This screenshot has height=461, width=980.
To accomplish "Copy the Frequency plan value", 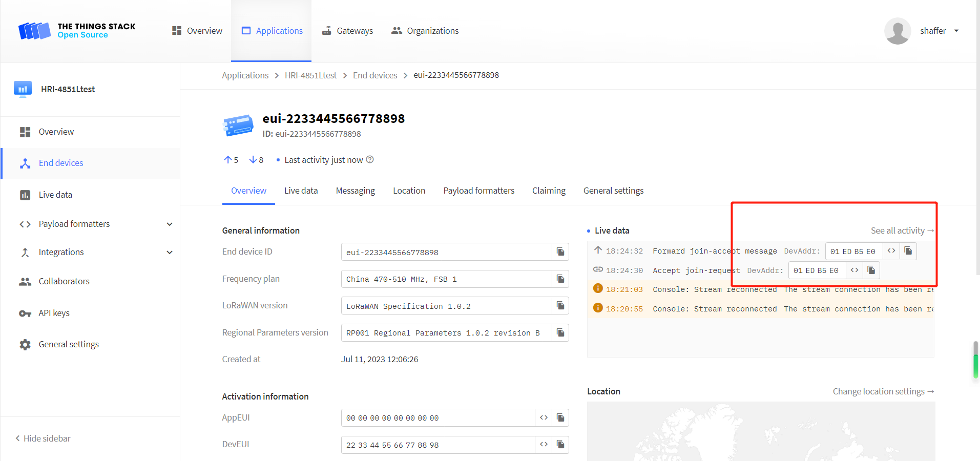I will (560, 279).
